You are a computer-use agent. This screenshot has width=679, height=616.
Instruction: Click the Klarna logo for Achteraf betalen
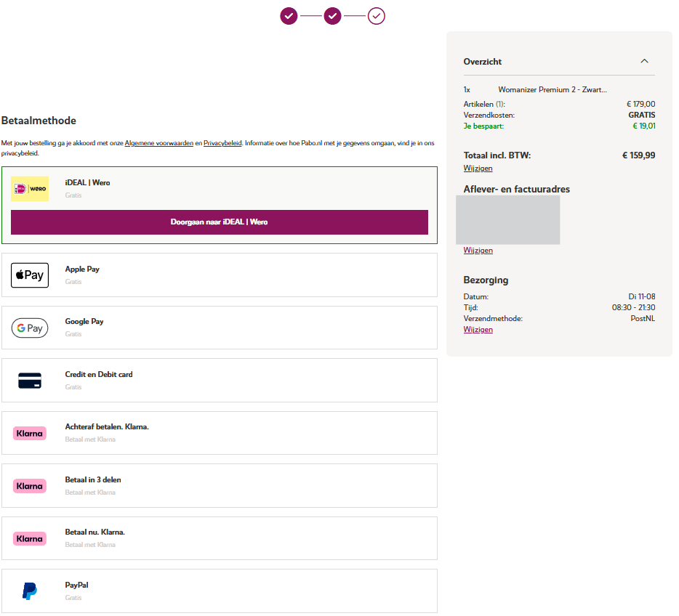(x=30, y=434)
